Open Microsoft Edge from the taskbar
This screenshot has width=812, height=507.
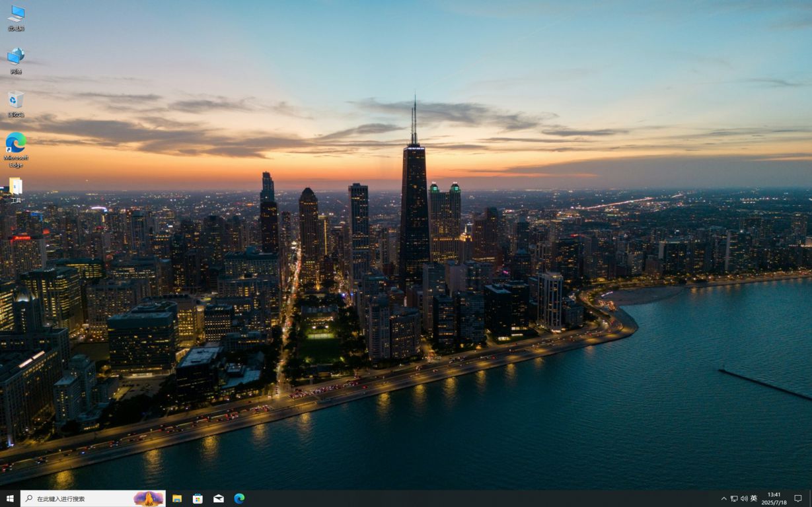(x=239, y=498)
